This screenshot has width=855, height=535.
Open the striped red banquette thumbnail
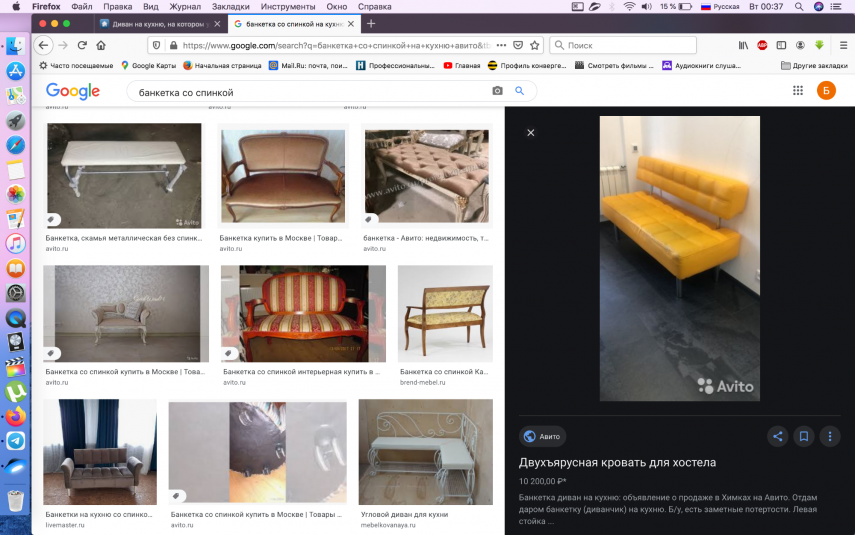[303, 314]
